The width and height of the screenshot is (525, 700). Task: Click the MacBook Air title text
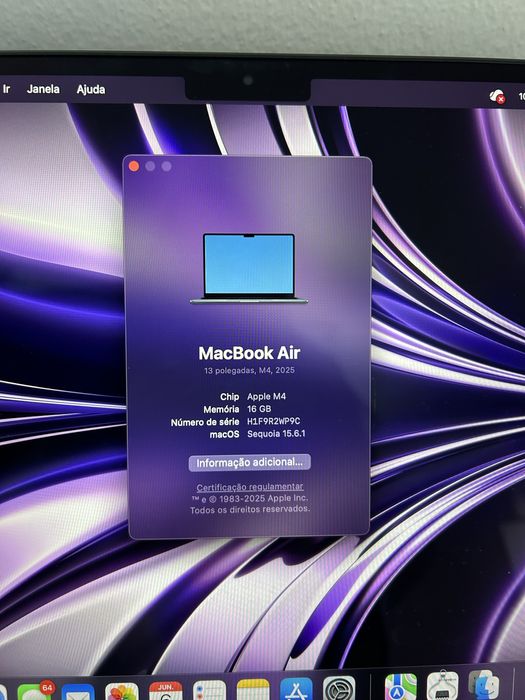(249, 353)
